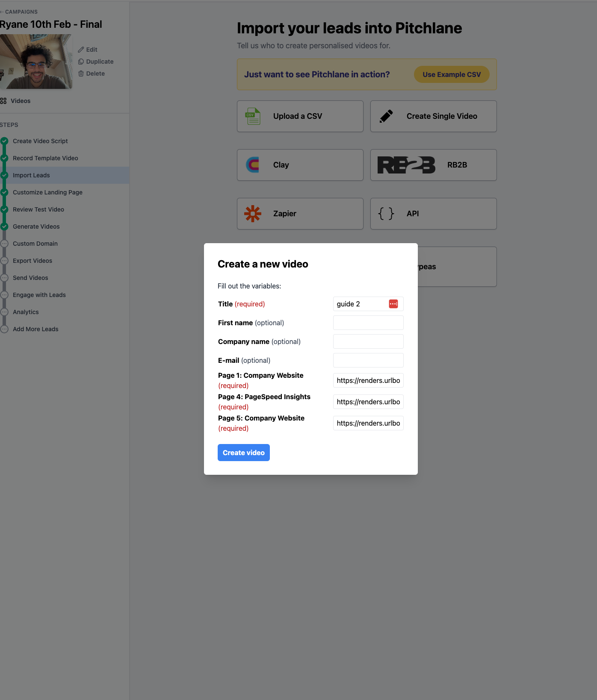This screenshot has height=700, width=597.
Task: Click the pencil icon for Create Single Video
Action: [386, 116]
